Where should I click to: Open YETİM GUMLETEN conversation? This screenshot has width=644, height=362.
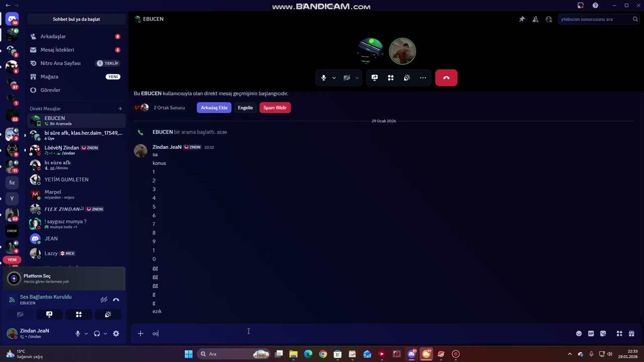(76, 179)
